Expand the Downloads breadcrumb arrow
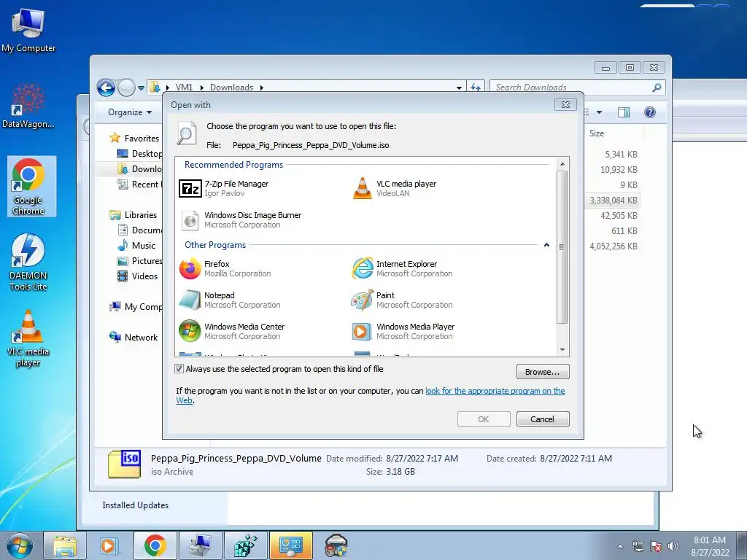747x560 pixels. [x=262, y=87]
